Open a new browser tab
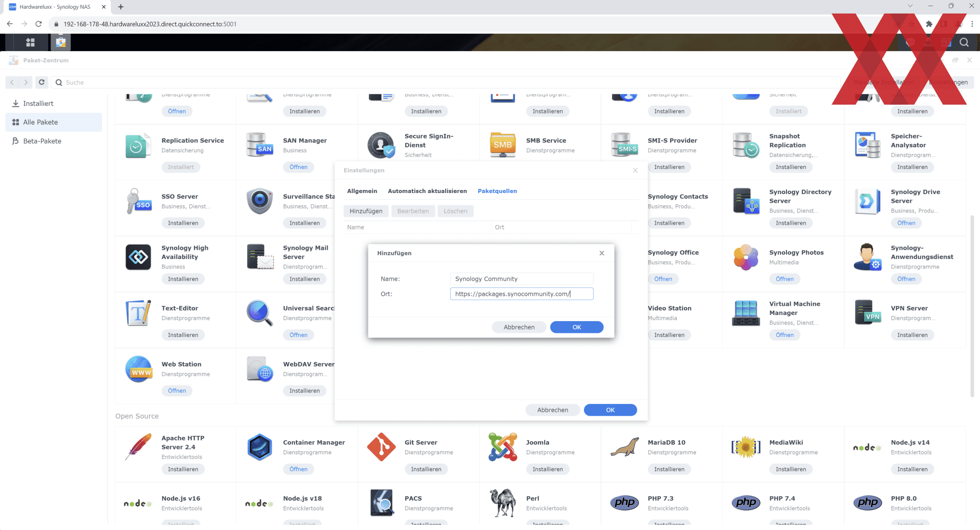The width and height of the screenshot is (980, 530). click(x=121, y=7)
